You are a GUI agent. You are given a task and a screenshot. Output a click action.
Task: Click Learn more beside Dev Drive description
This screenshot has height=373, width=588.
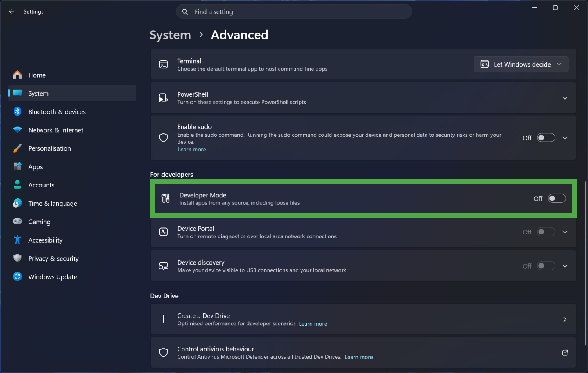pos(313,324)
